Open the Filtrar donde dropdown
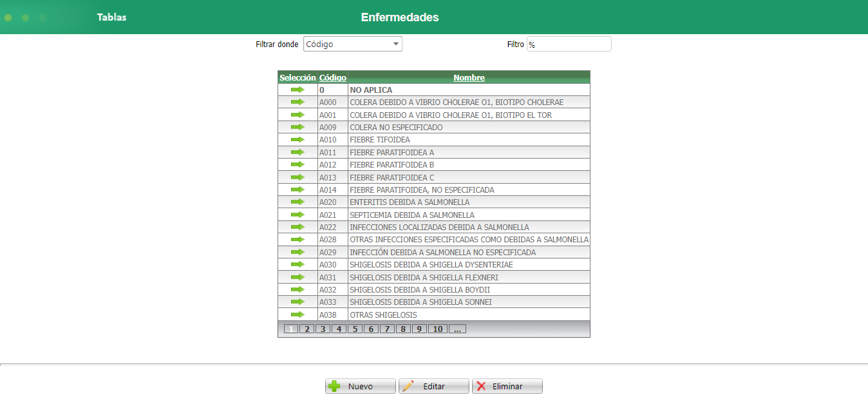The image size is (868, 417). tap(352, 43)
